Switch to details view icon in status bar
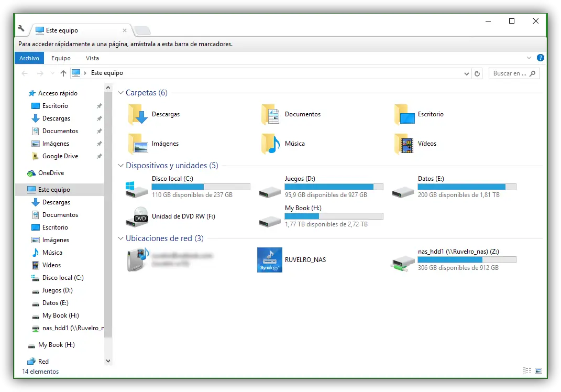The height and width of the screenshot is (392, 561). (526, 371)
